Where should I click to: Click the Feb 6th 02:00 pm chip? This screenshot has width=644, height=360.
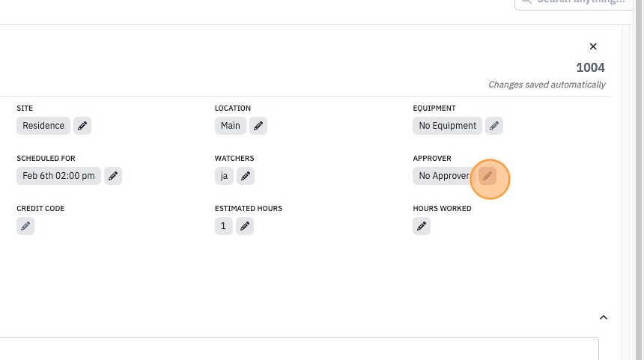58,176
